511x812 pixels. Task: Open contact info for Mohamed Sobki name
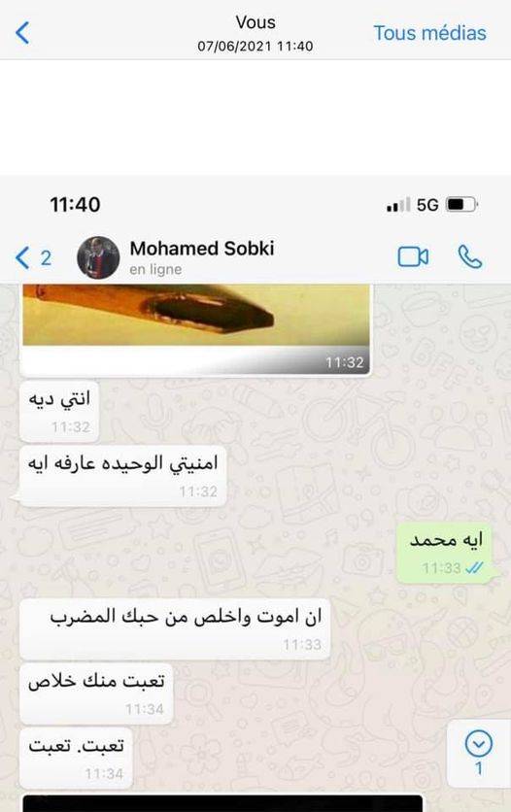(x=202, y=249)
